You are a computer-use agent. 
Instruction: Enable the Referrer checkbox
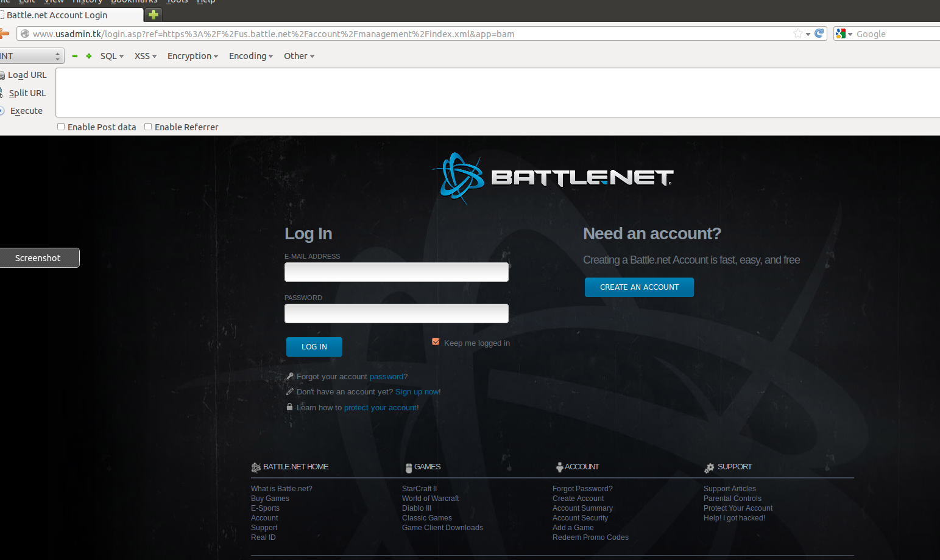(x=148, y=127)
